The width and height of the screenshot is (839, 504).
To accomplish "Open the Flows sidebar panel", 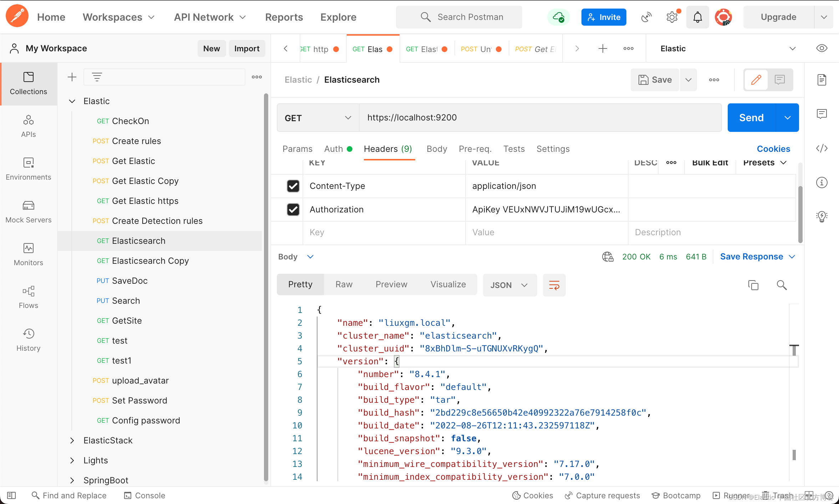I will pos(29,298).
